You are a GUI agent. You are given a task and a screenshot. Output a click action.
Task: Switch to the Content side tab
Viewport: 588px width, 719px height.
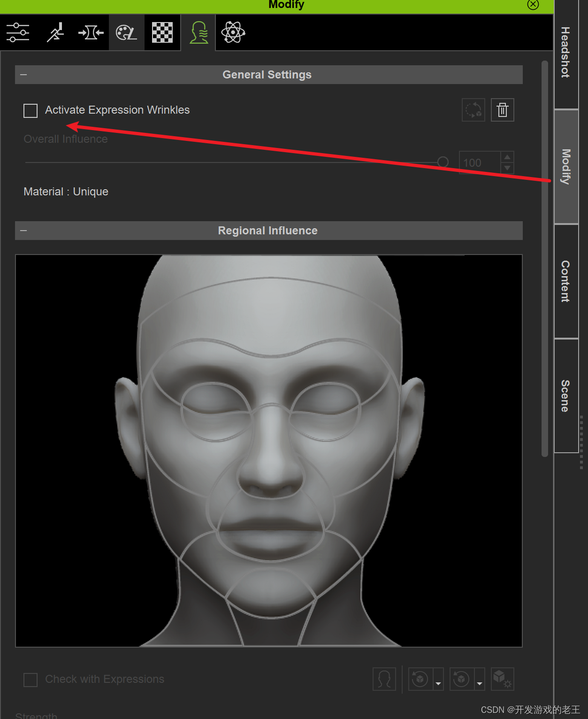click(x=566, y=281)
